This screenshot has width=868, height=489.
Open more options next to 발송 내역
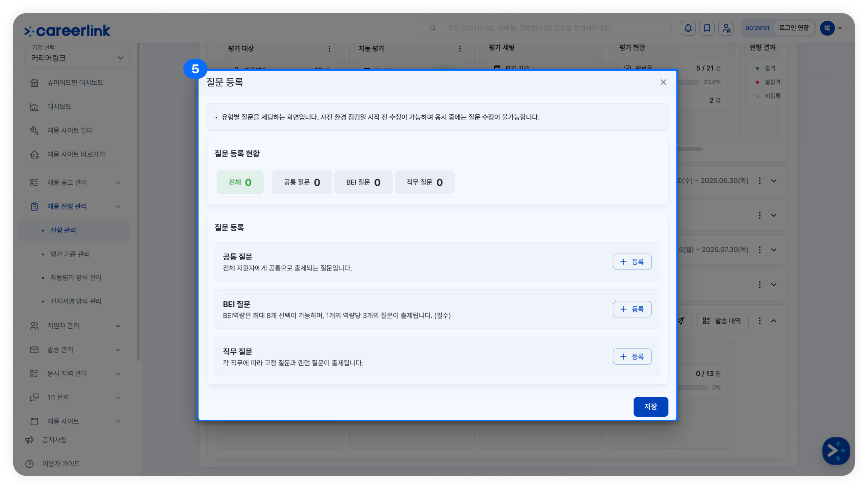tap(760, 321)
